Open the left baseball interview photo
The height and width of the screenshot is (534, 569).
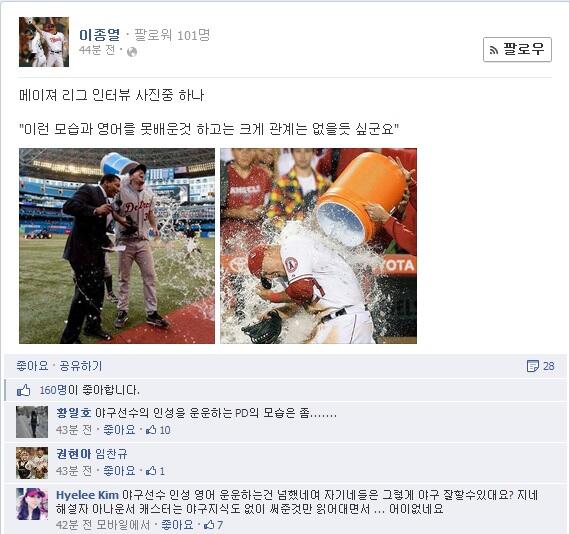click(x=117, y=246)
